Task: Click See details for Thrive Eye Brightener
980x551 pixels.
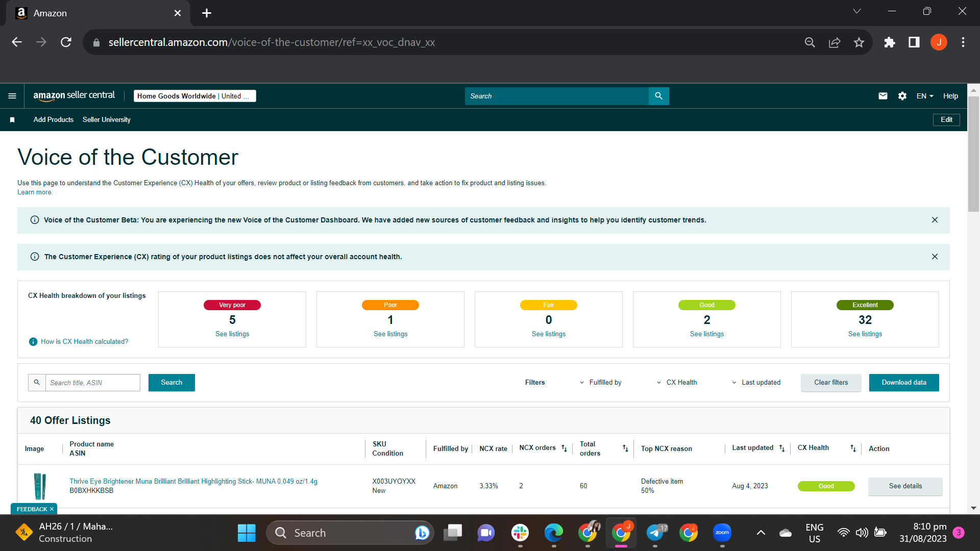Action: point(905,486)
